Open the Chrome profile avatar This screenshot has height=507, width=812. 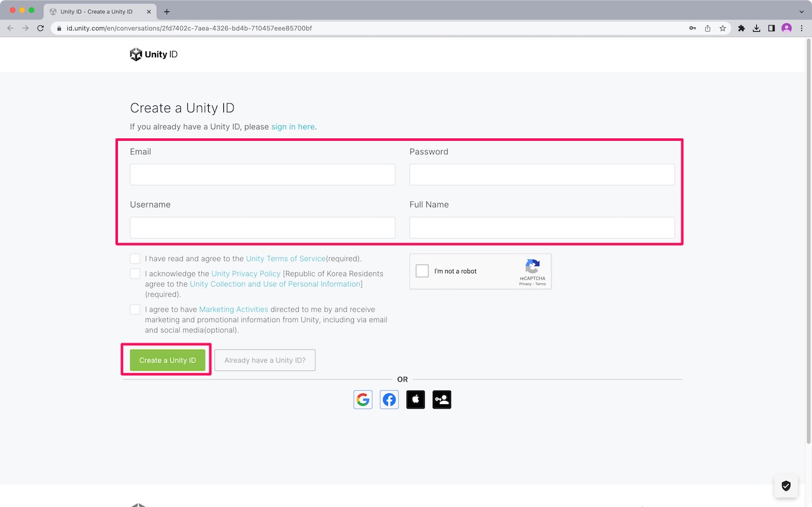[x=787, y=29]
